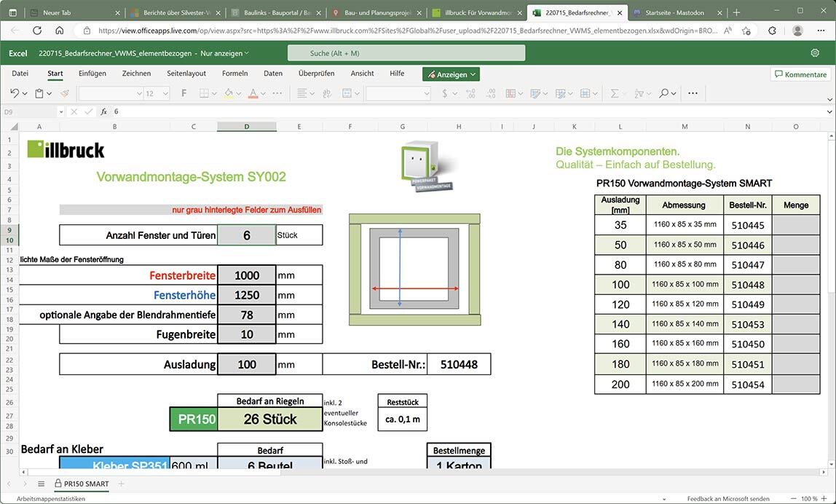Screen dimensions: 836x504
Task: Toggle wrap text icon
Action: pyautogui.click(x=326, y=93)
